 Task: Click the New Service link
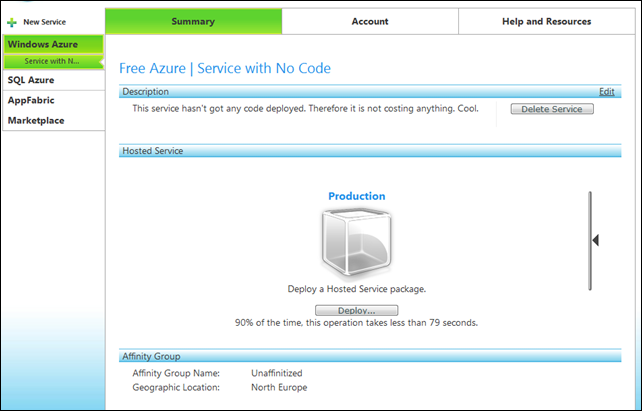[x=44, y=22]
